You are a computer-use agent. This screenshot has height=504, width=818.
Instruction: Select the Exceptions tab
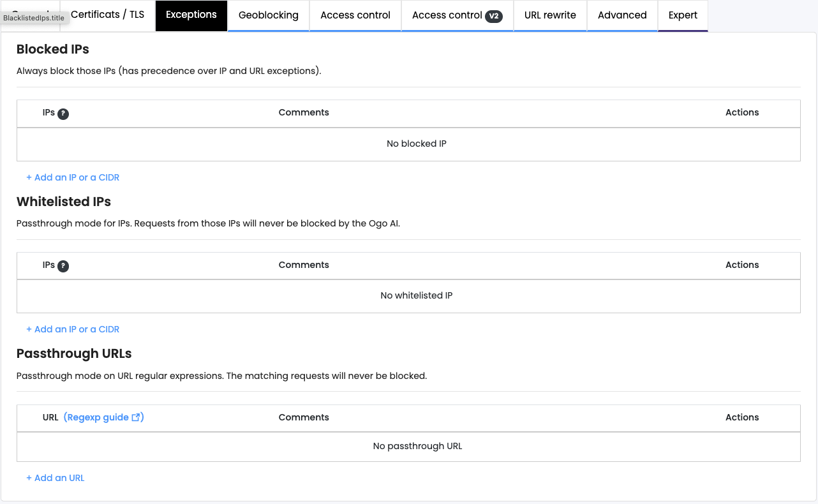point(191,15)
